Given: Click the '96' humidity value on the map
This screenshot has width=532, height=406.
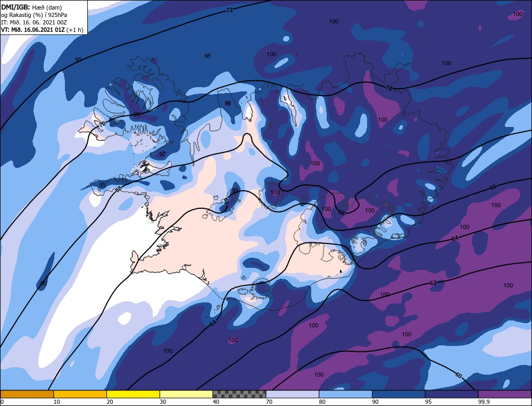Looking at the screenshot, I should tap(228, 103).
